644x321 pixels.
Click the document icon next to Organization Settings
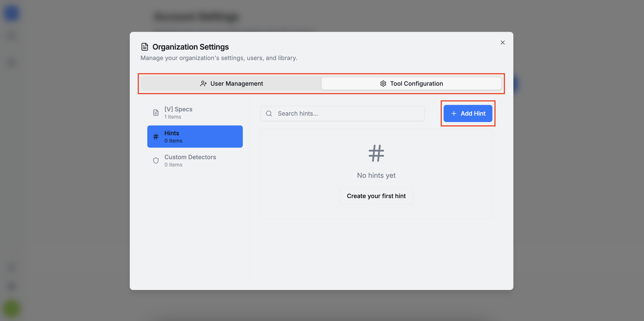click(145, 47)
